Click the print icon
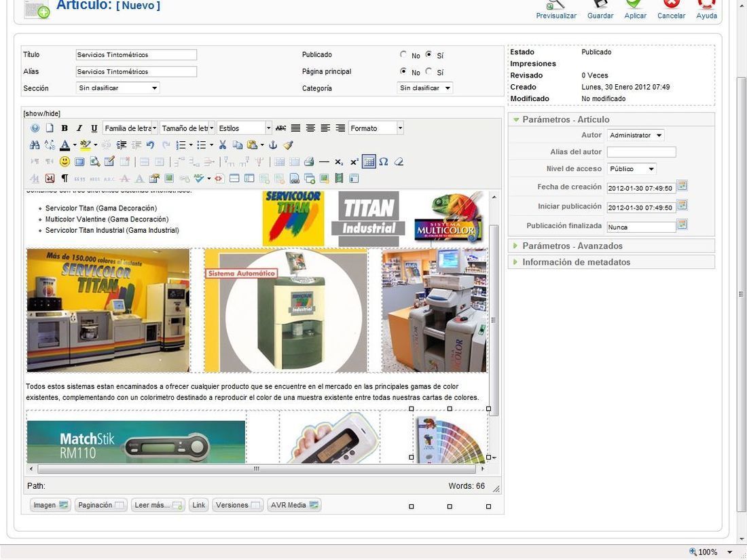 coord(309,162)
